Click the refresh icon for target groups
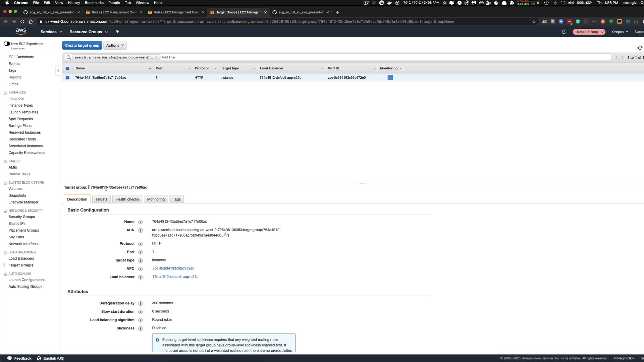Viewport: 644px width, 362px height. 640,48
